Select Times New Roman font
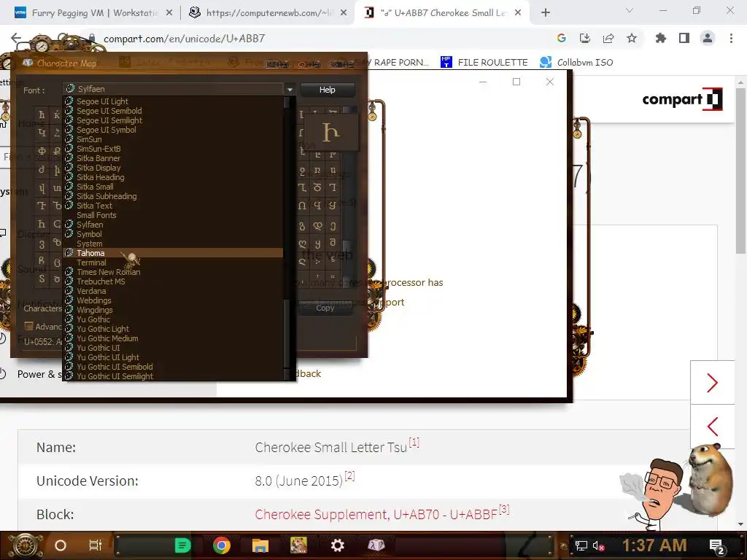747x560 pixels. [x=174, y=272]
